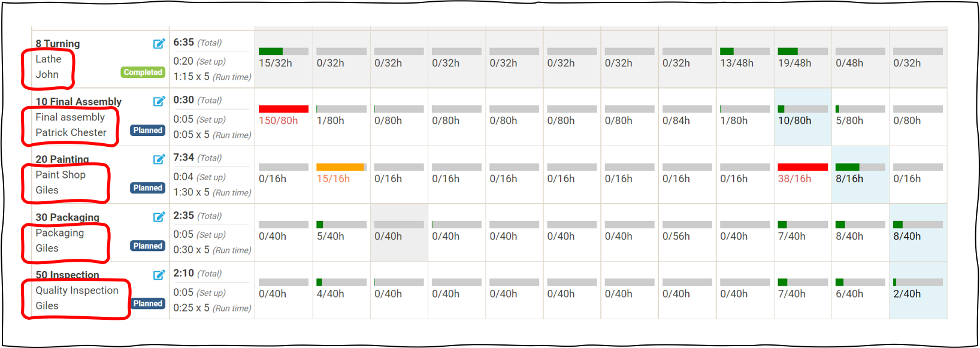Edit the 30 Packaging operation
Image resolution: width=980 pixels, height=348 pixels.
[159, 217]
